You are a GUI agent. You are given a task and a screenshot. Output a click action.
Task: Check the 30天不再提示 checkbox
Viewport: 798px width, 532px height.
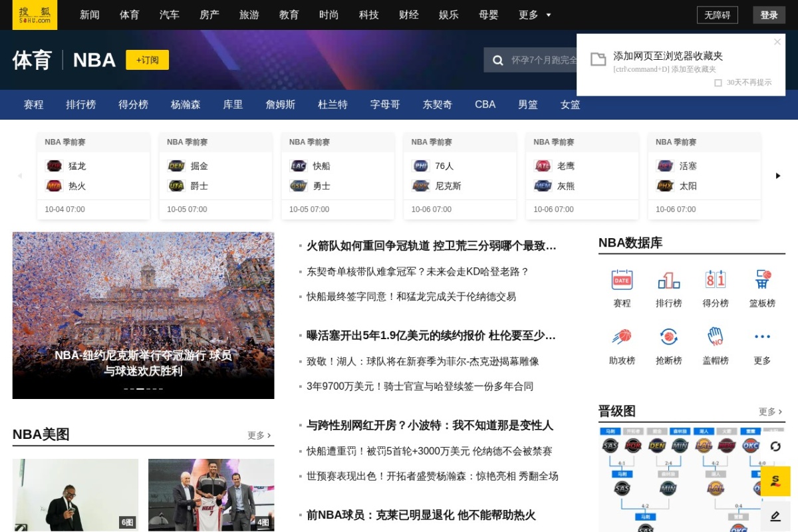point(718,82)
